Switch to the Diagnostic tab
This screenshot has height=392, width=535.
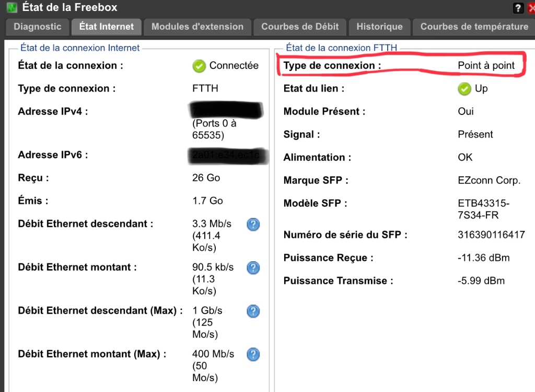tap(38, 27)
